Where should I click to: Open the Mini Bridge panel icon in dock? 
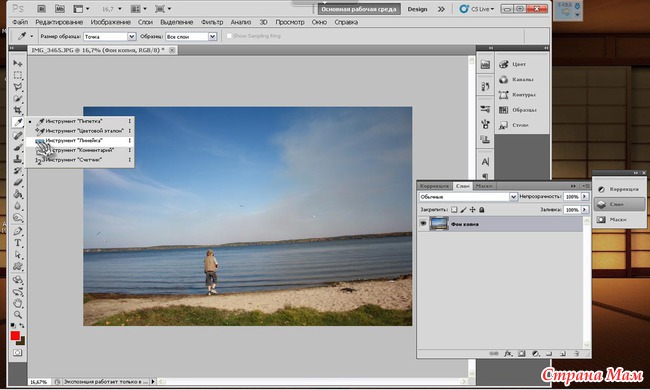pyautogui.click(x=485, y=64)
